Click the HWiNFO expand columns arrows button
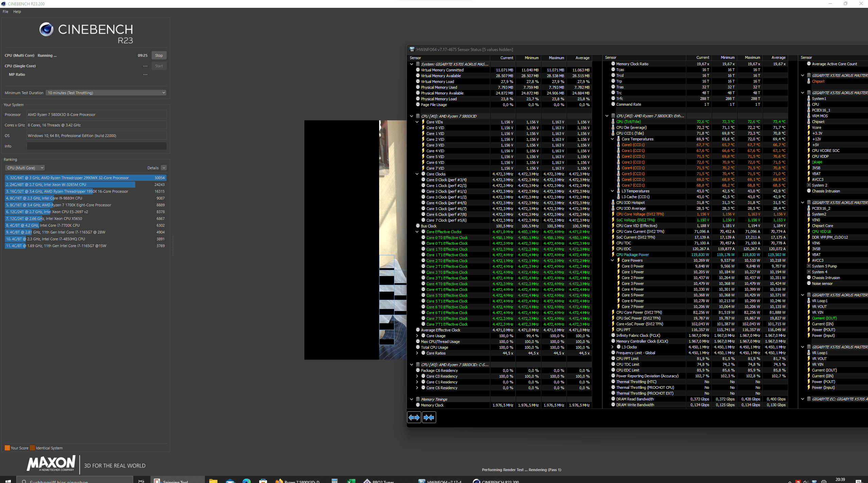The width and height of the screenshot is (868, 483). pos(414,417)
